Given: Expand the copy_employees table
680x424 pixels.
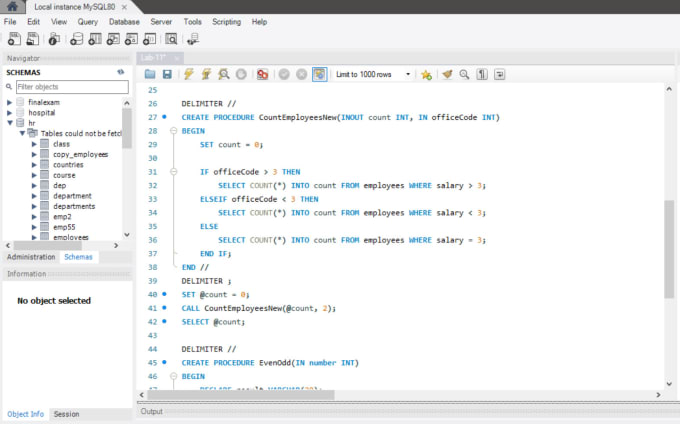Looking at the screenshot, I should (x=34, y=154).
